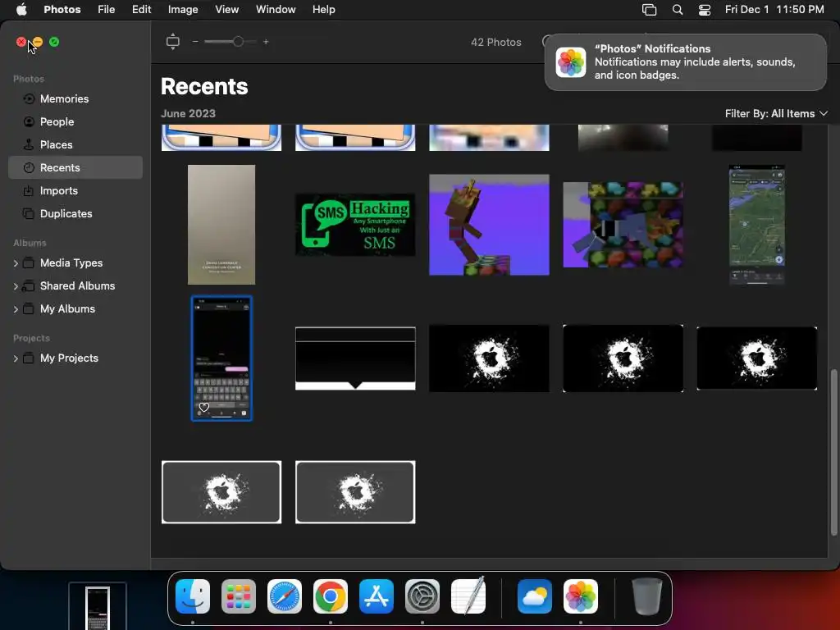The image size is (840, 630).
Task: Open Memories in the sidebar
Action: pos(75,98)
